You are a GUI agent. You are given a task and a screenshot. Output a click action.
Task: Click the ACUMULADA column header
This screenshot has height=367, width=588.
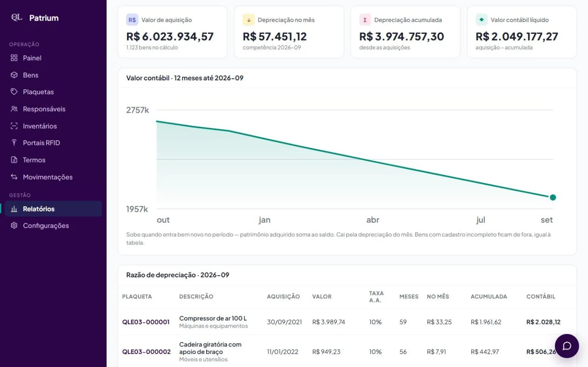tap(489, 296)
